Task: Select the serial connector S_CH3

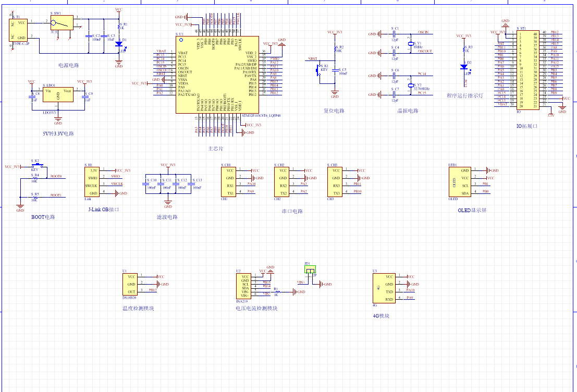Action: (x=335, y=182)
